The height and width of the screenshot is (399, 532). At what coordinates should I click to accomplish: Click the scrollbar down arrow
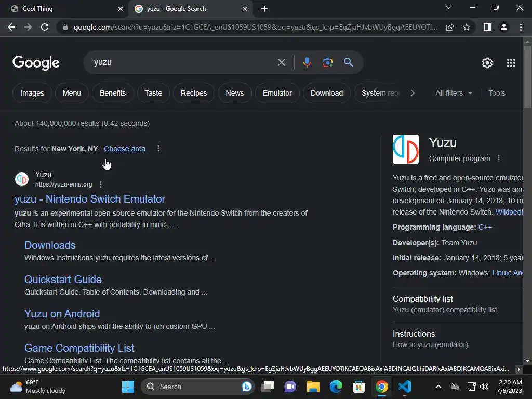tap(527, 361)
